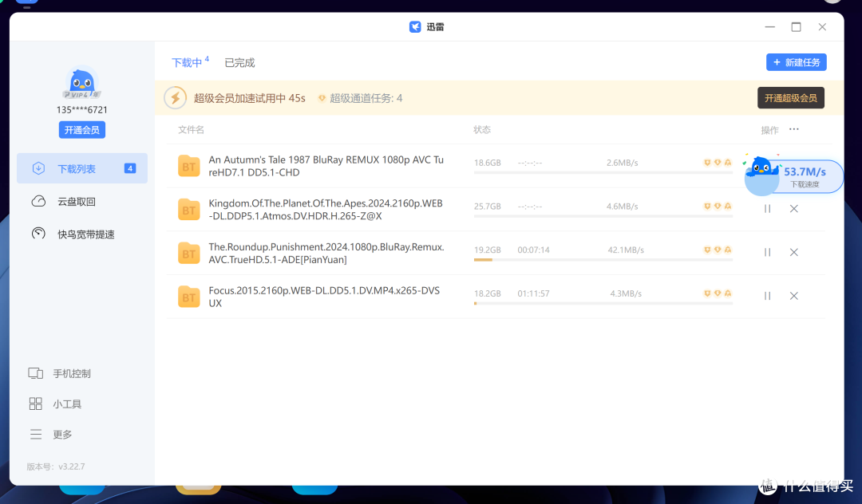Click the account number 135****6721

pos(82,110)
